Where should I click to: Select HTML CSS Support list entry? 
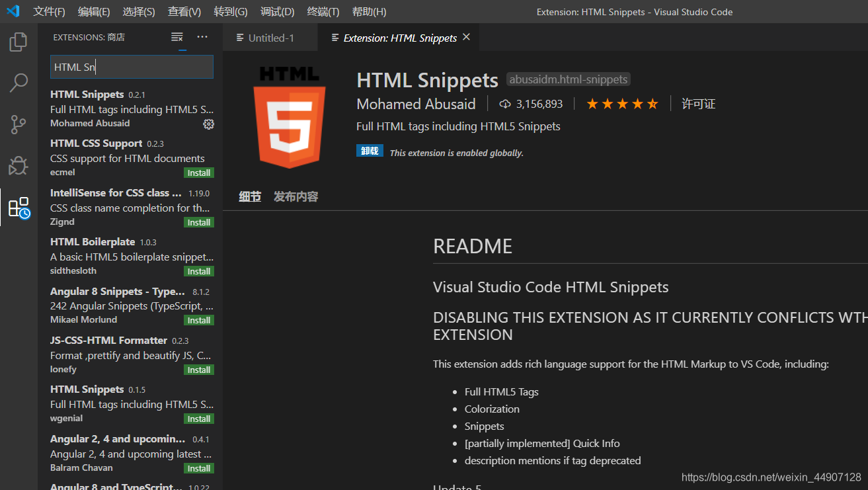click(130, 157)
